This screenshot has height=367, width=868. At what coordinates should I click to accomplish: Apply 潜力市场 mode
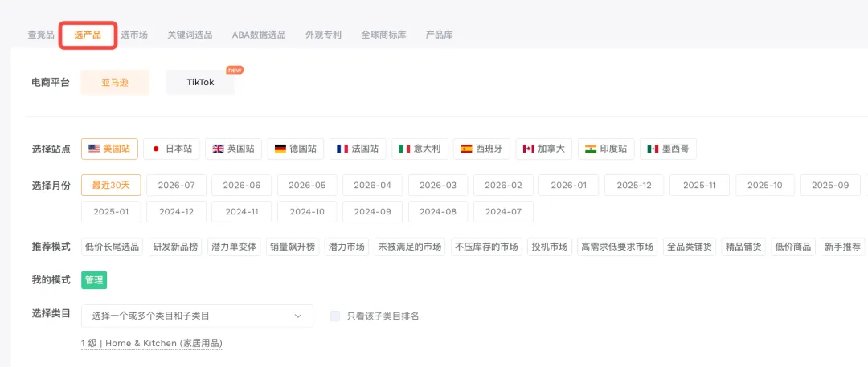[347, 247]
